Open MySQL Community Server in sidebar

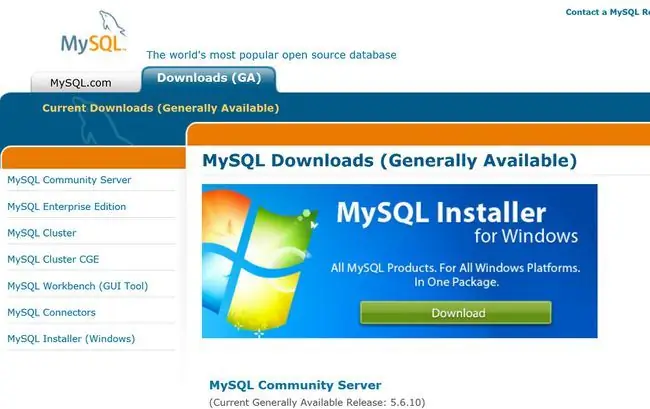(x=69, y=180)
